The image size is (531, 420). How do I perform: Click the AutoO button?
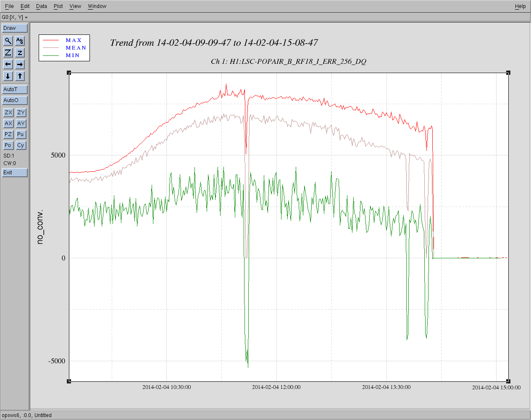tap(15, 100)
